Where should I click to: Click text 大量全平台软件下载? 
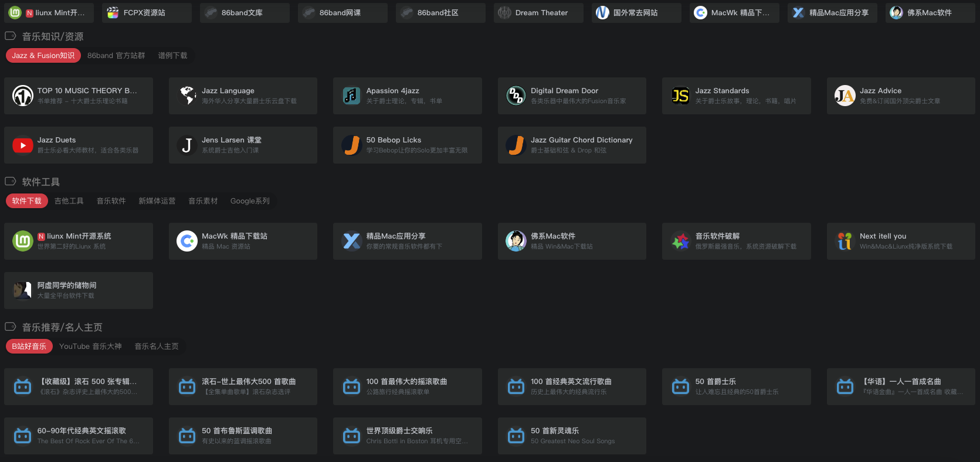[66, 296]
